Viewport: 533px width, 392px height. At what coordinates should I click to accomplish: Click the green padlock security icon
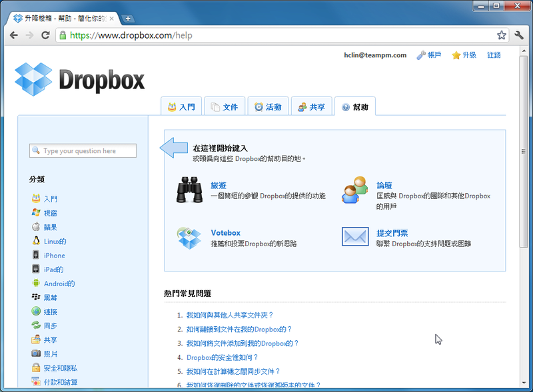63,35
